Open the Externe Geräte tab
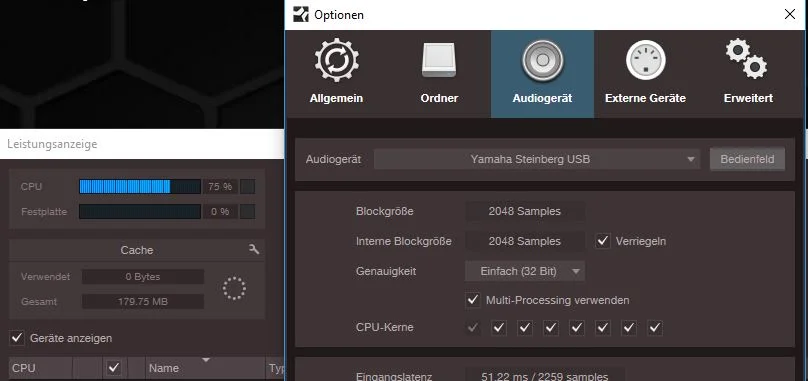Image resolution: width=808 pixels, height=381 pixels. click(x=645, y=74)
